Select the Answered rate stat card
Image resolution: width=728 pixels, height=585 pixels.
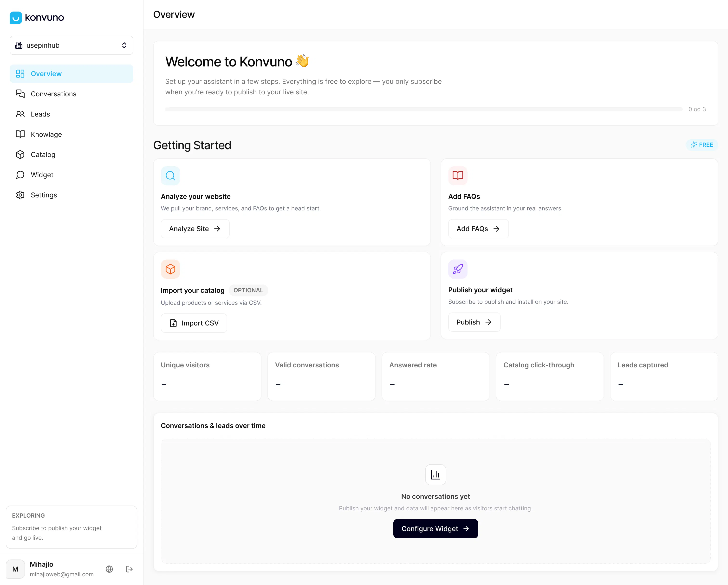click(435, 377)
